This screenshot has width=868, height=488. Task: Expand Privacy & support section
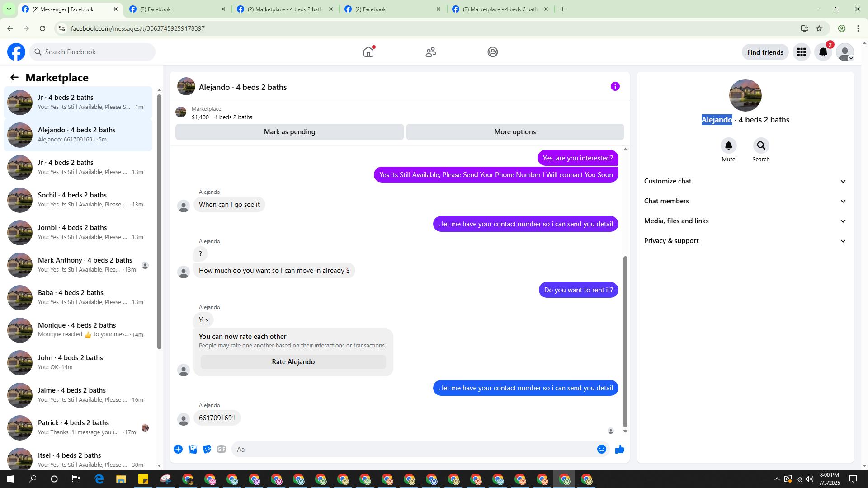(745, 241)
